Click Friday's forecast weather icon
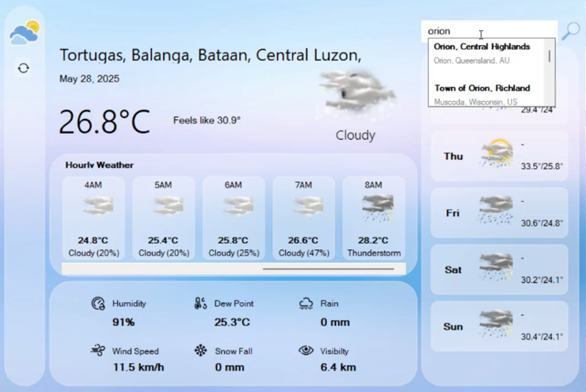Viewport: 586px width, 392px height. (x=496, y=211)
